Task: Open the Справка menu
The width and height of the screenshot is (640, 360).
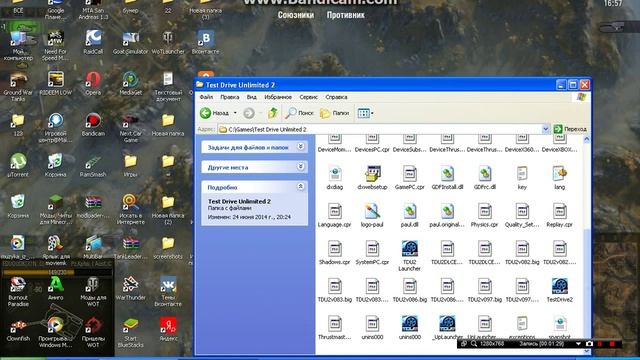Action: tap(336, 97)
